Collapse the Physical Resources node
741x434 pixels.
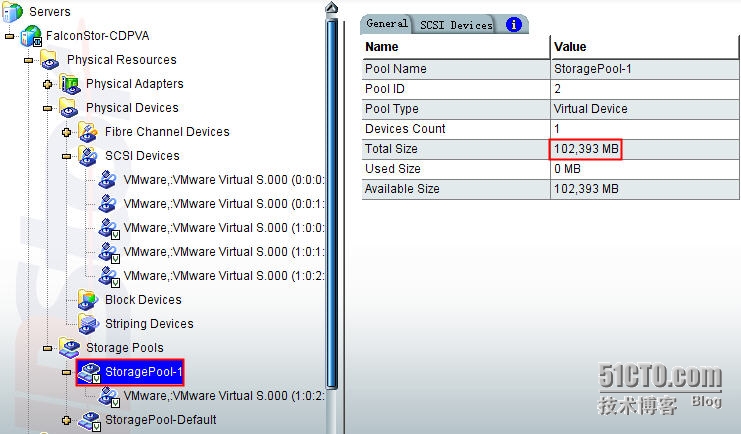(x=28, y=60)
